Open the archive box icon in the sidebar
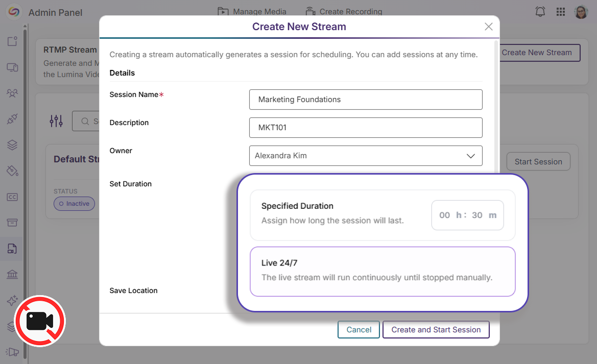Viewport: 597px width, 364px height. pyautogui.click(x=12, y=223)
